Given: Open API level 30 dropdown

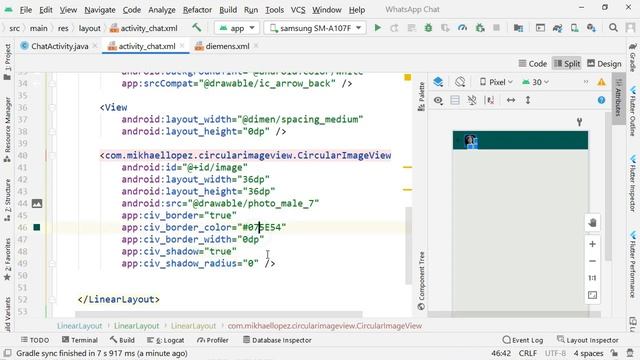Looking at the screenshot, I should tap(536, 82).
